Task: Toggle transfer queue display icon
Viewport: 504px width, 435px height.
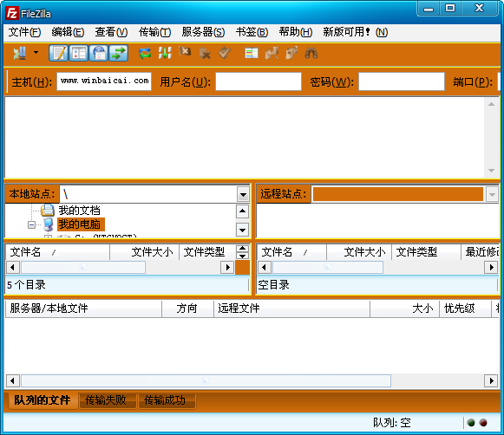Action: tap(119, 53)
